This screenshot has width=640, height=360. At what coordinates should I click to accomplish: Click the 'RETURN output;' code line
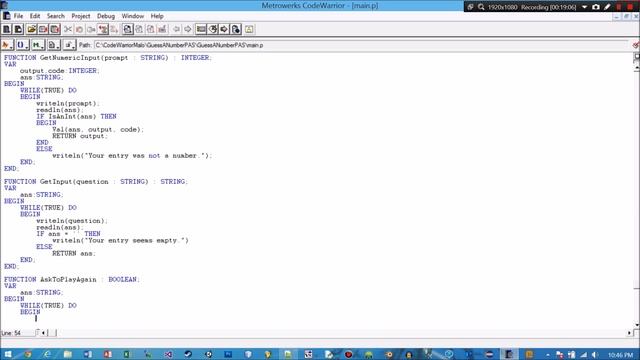click(x=80, y=136)
